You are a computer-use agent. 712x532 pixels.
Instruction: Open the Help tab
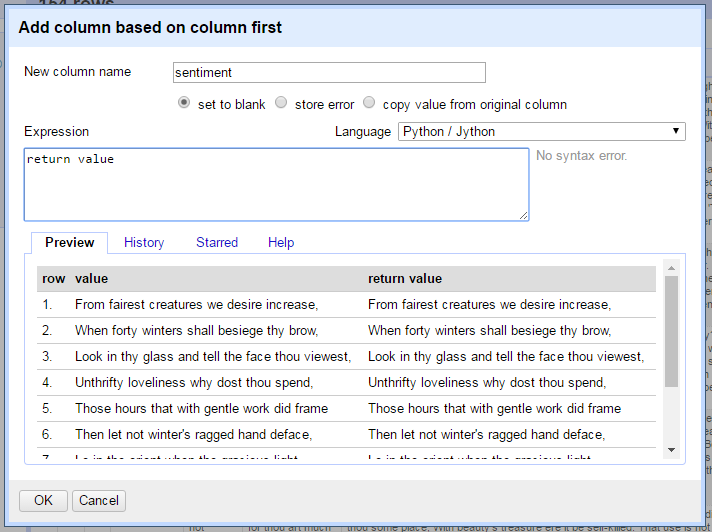pyautogui.click(x=281, y=242)
